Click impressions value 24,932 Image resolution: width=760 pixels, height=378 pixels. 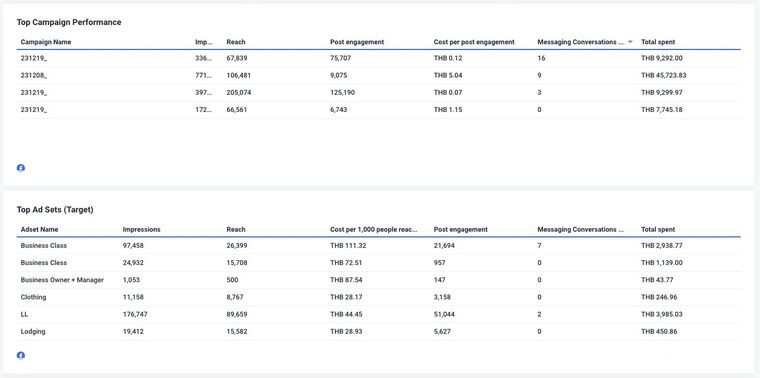[x=133, y=263]
